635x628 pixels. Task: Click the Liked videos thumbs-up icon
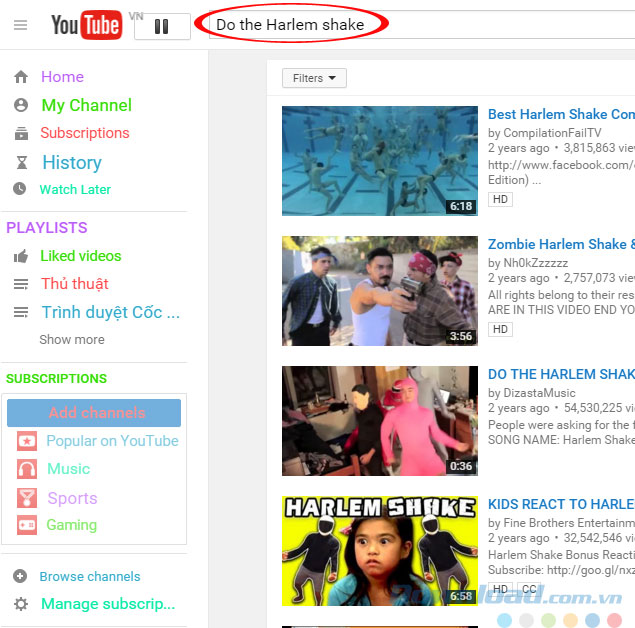point(21,256)
